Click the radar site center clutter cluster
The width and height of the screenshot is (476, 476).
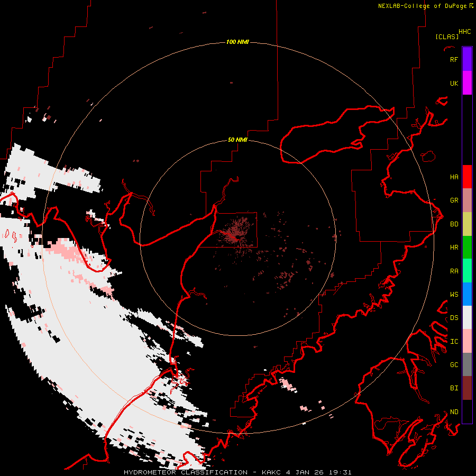click(235, 232)
